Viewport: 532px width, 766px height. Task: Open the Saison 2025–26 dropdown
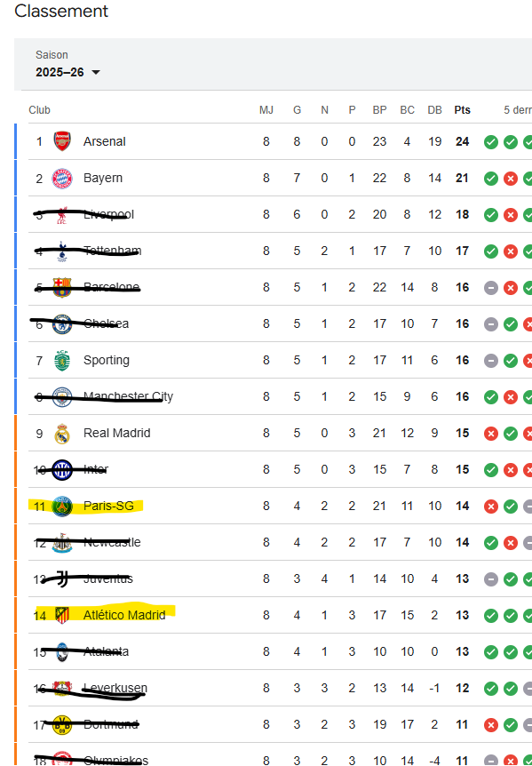point(67,72)
